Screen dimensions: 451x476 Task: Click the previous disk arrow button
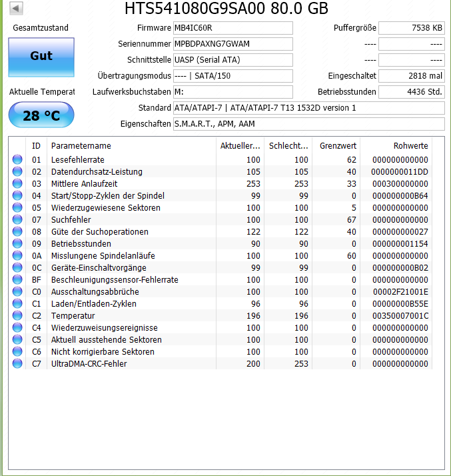coord(16,8)
